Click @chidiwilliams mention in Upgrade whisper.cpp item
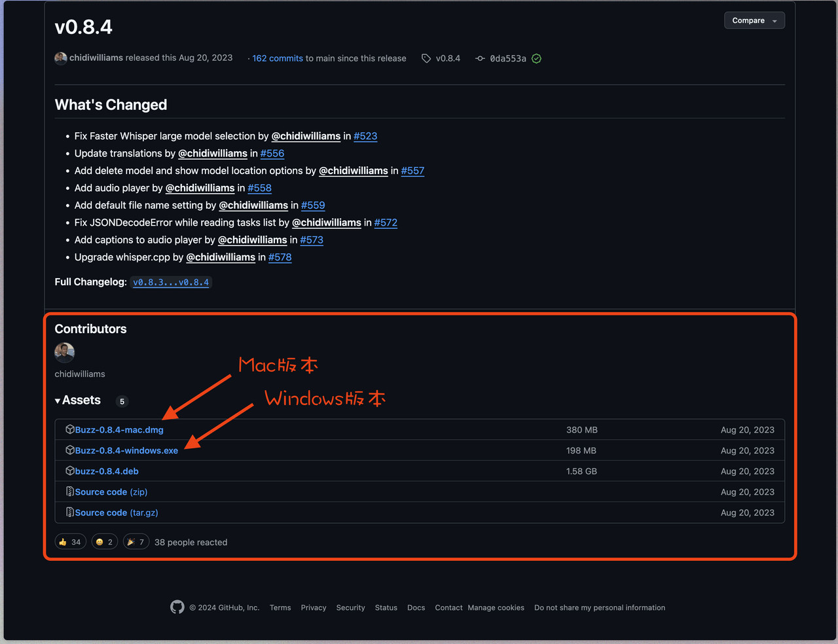This screenshot has height=644, width=838. 221,257
